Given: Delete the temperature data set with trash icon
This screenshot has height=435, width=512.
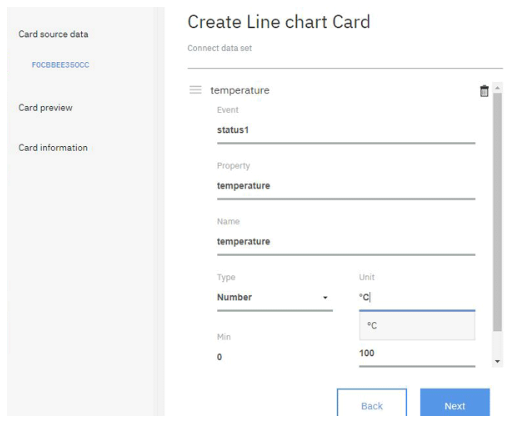Looking at the screenshot, I should coord(484,91).
